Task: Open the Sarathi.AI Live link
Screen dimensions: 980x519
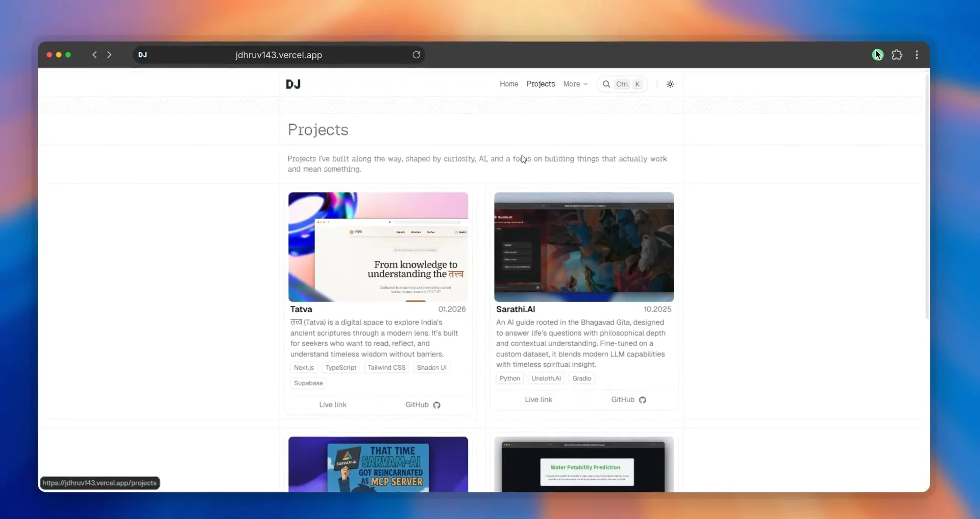Action: coord(538,399)
